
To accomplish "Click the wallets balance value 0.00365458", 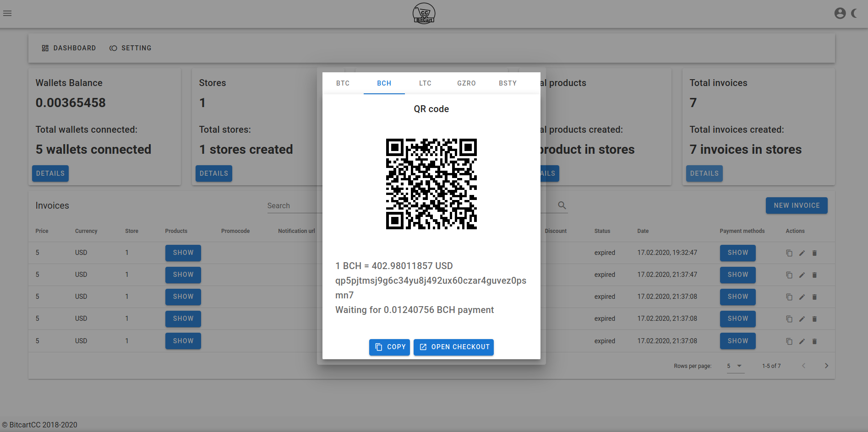I will (x=71, y=103).
